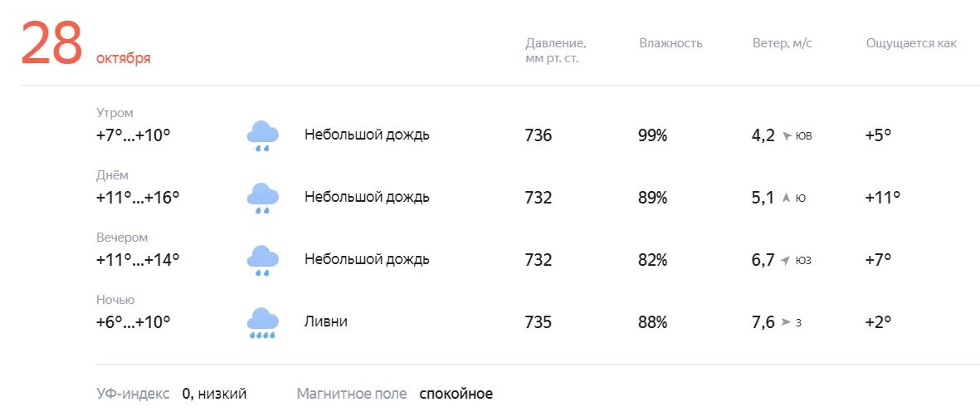The height and width of the screenshot is (412, 980).
Task: Click the evening pressure value 732
Action: click(x=538, y=260)
